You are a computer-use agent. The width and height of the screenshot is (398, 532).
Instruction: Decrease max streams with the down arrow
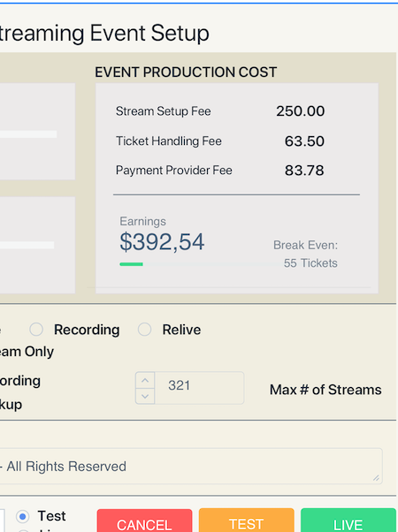pyautogui.click(x=145, y=396)
